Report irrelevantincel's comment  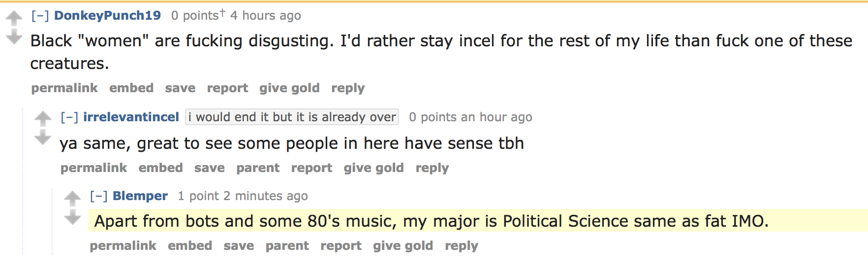click(x=311, y=168)
